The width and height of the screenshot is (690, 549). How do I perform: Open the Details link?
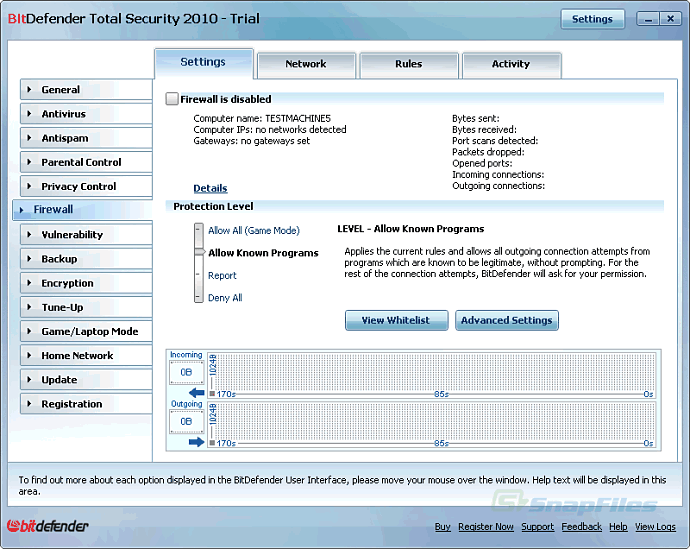click(210, 188)
